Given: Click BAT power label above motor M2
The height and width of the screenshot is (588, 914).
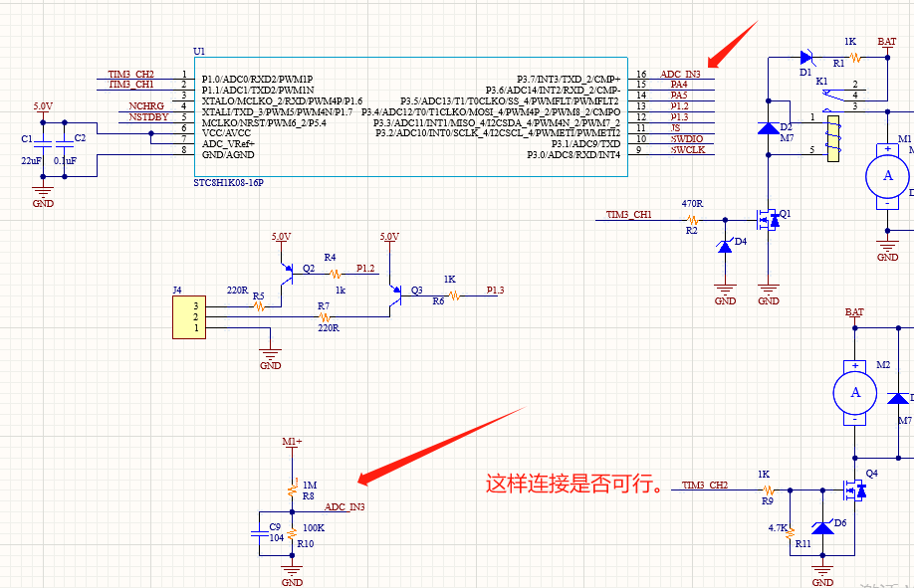Looking at the screenshot, I should [x=854, y=312].
